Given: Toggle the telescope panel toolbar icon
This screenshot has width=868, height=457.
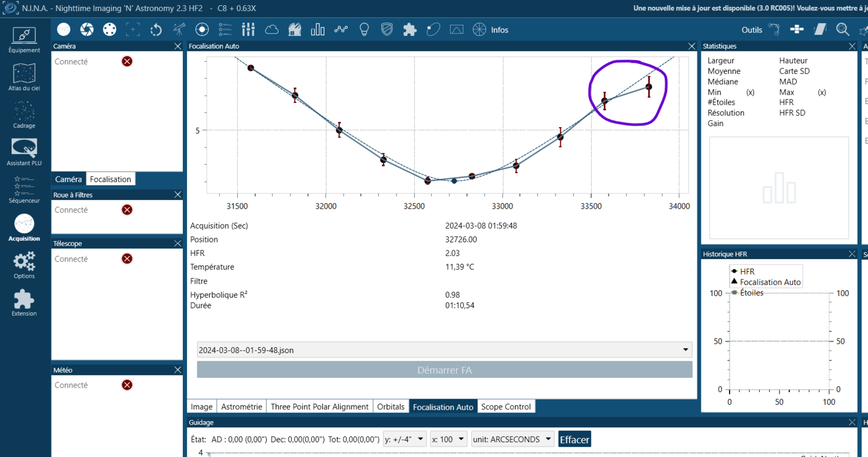Looking at the screenshot, I should tap(179, 30).
